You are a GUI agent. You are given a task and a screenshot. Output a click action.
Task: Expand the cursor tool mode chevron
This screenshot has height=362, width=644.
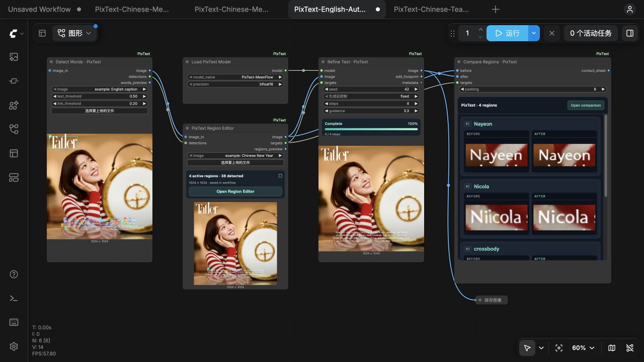[541, 348]
